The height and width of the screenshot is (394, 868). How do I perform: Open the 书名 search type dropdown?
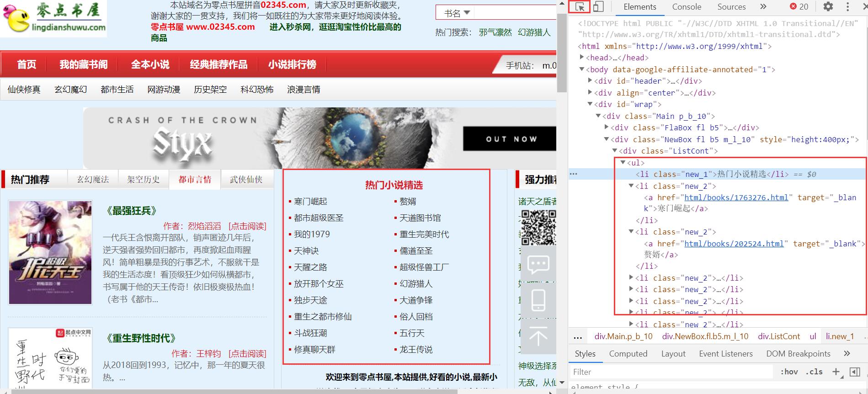(457, 13)
